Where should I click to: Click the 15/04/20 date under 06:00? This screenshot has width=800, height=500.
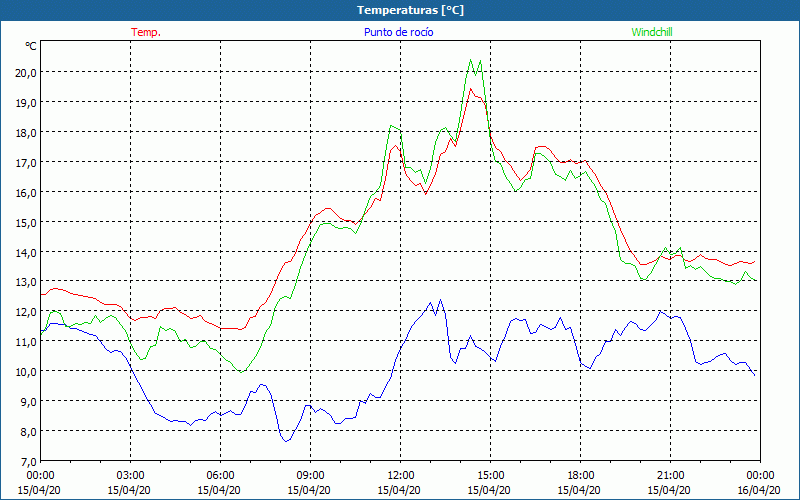[219, 490]
